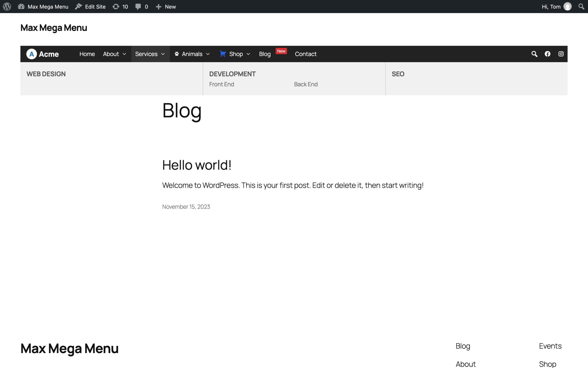The image size is (588, 368).
Task: Expand the Shop dropdown chevron
Action: (x=248, y=54)
